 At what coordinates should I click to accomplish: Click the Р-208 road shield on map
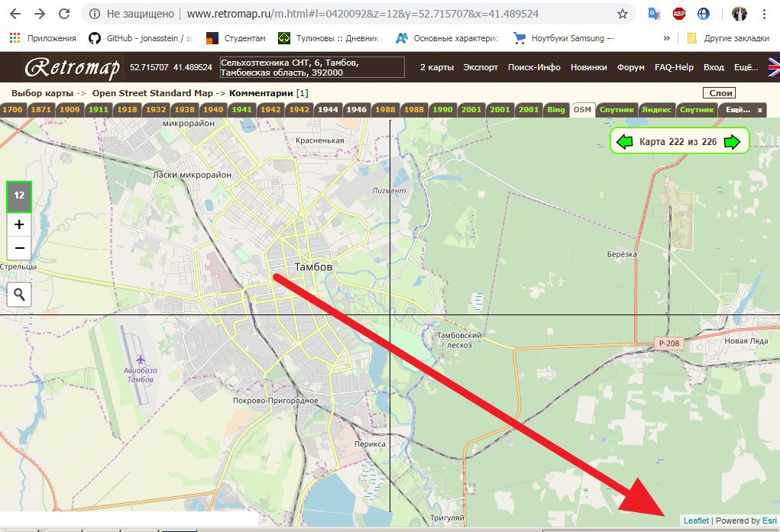coord(669,343)
